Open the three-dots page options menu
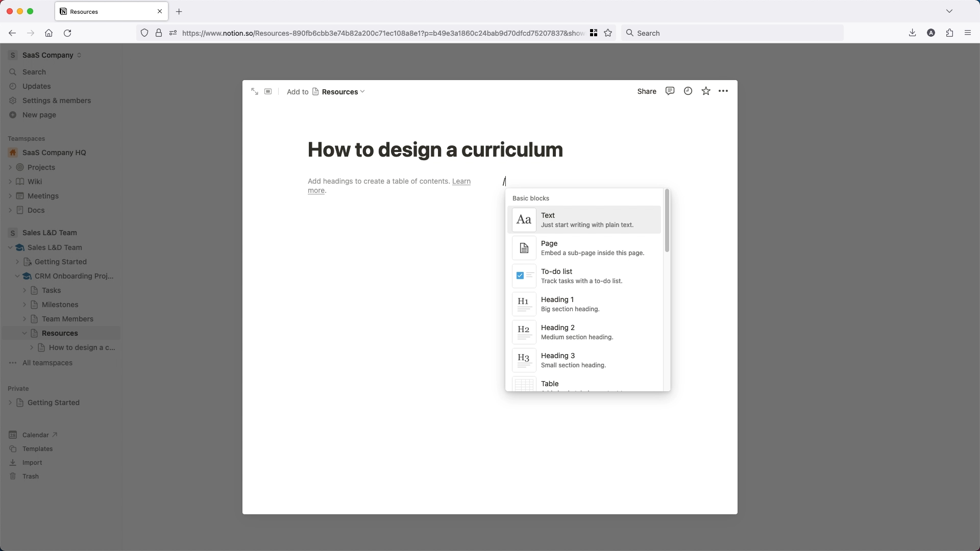The image size is (980, 551). 723,91
